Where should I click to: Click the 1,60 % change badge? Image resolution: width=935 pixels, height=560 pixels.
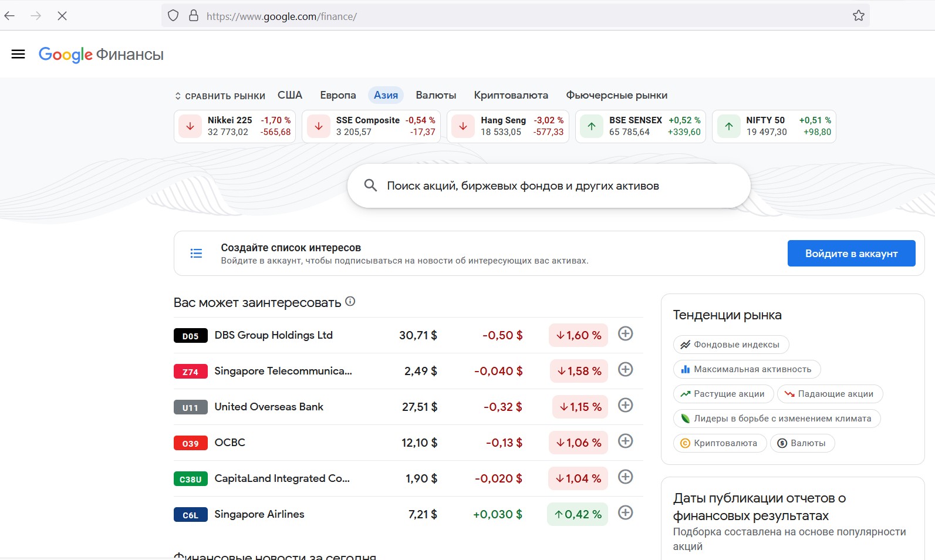click(578, 335)
